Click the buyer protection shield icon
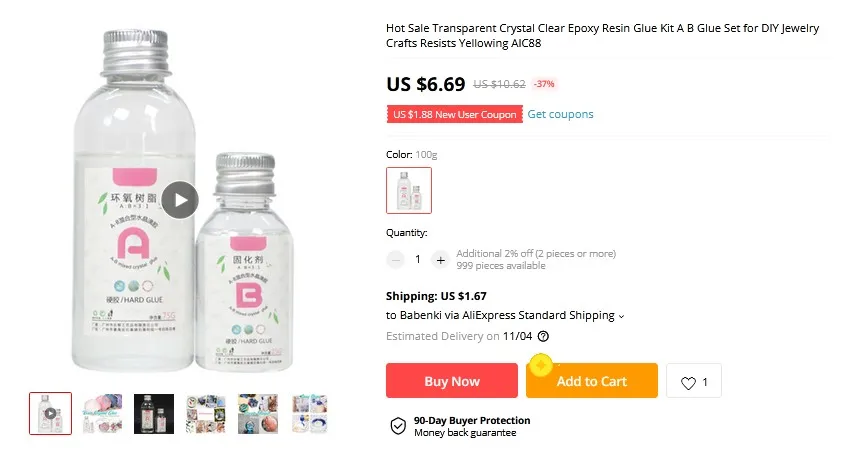850x452 pixels. (398, 427)
